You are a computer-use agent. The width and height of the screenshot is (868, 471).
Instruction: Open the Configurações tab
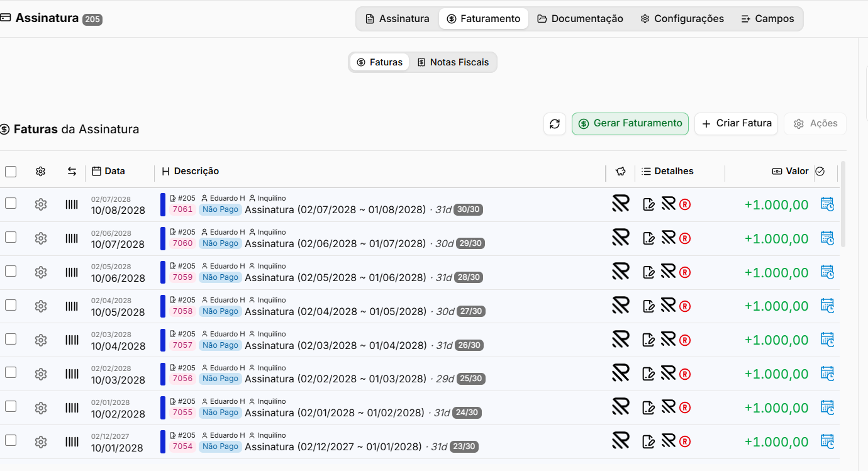pyautogui.click(x=682, y=19)
